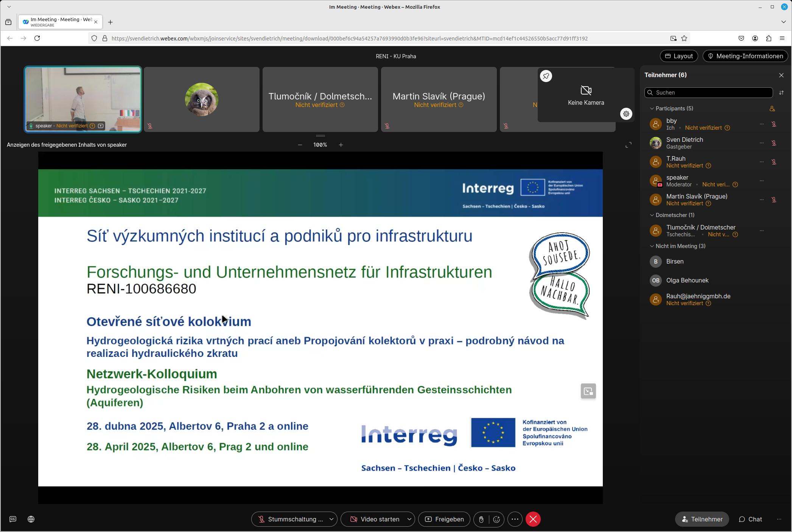The height and width of the screenshot is (532, 792).
Task: Click the pop-out icon on shared slide
Action: pyautogui.click(x=588, y=391)
